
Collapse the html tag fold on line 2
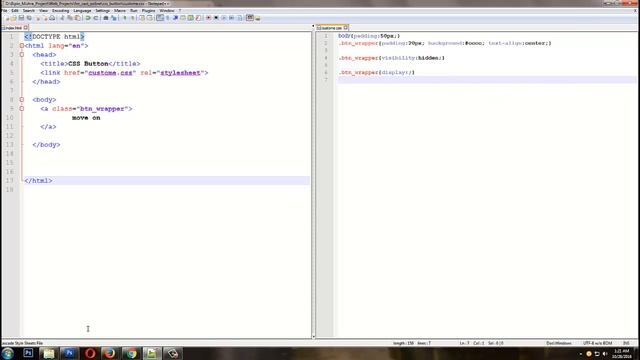click(x=22, y=46)
